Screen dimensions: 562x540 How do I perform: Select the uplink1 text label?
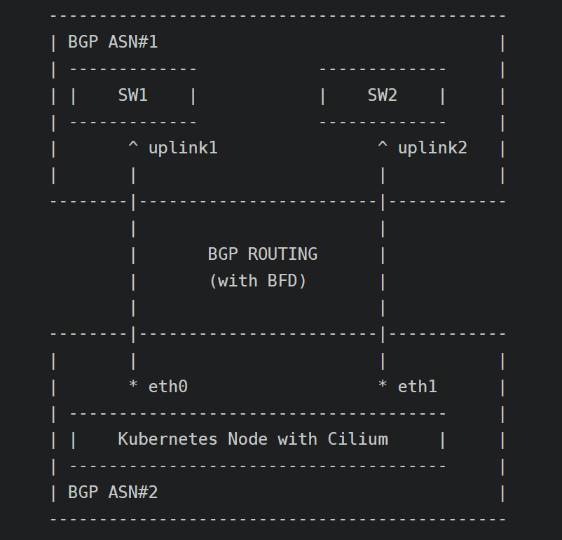[183, 148]
